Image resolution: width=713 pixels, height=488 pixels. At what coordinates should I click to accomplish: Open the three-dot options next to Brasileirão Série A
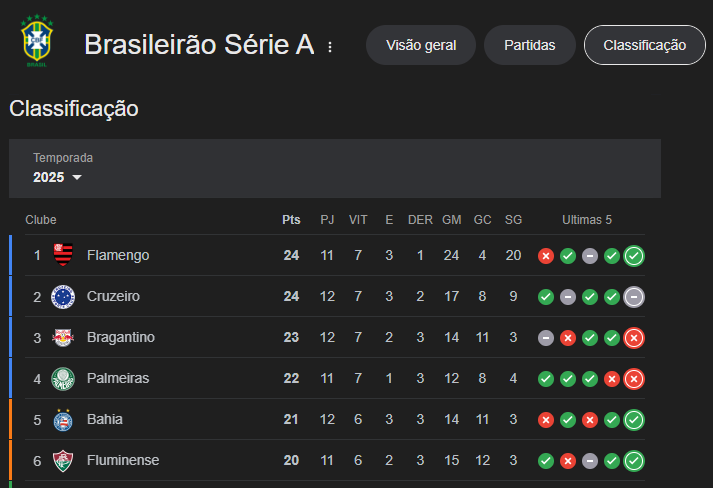pyautogui.click(x=330, y=47)
